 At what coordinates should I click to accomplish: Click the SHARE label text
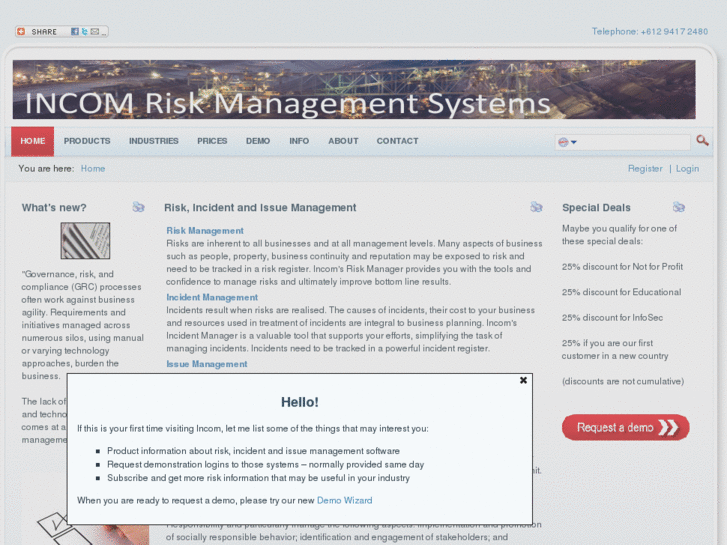(44, 32)
